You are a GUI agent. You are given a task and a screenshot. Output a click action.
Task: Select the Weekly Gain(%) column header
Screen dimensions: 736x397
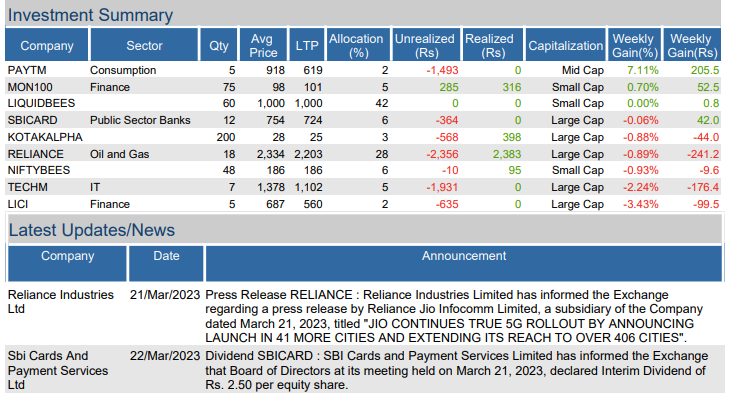pos(634,45)
